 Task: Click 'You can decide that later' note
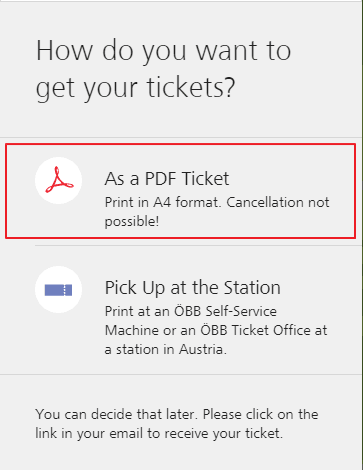click(x=117, y=414)
